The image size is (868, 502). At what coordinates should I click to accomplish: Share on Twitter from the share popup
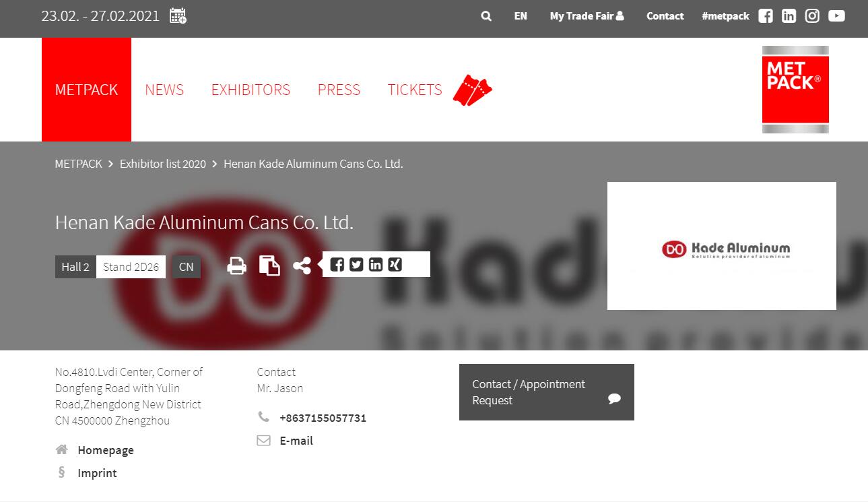pos(356,264)
